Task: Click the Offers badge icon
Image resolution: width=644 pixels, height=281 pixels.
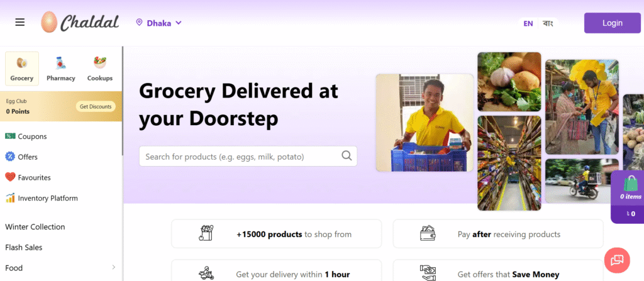Action: 10,157
